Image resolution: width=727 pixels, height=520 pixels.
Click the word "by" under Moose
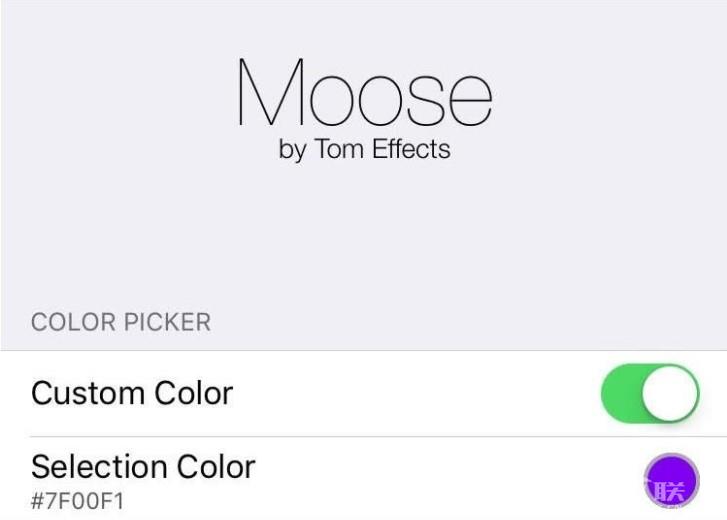pos(292,151)
